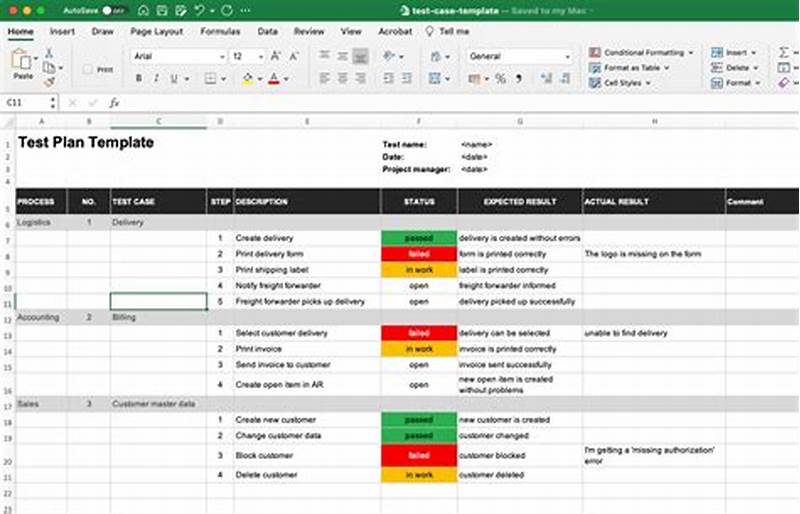Click the Format cells button

coord(736,83)
